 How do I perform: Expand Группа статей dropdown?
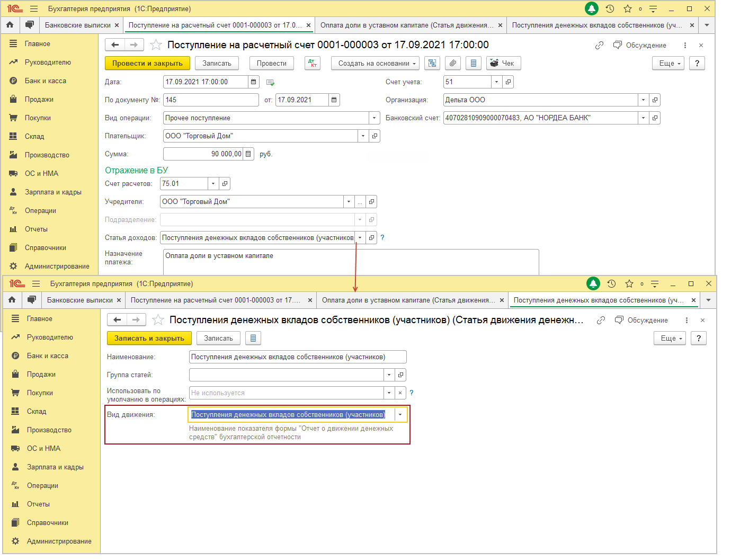(389, 375)
